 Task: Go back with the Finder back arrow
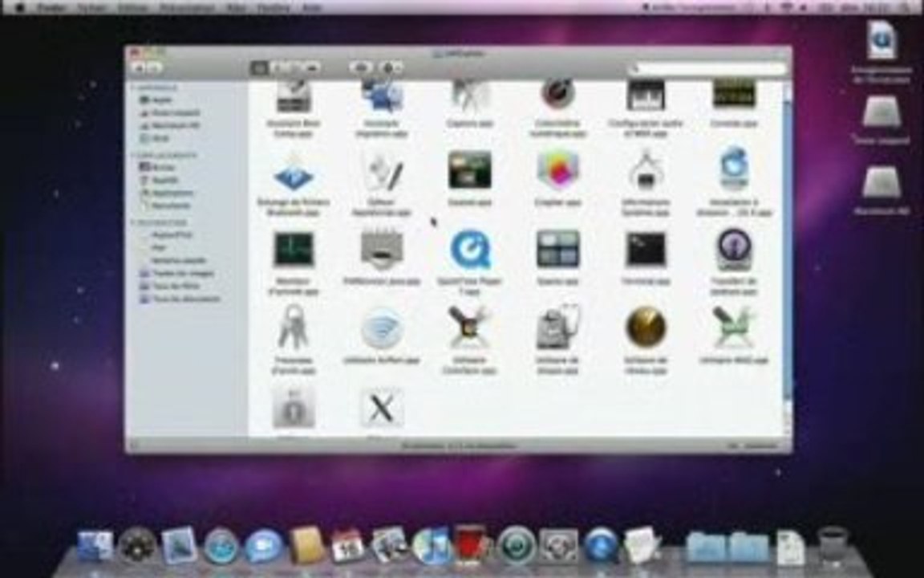[x=140, y=67]
